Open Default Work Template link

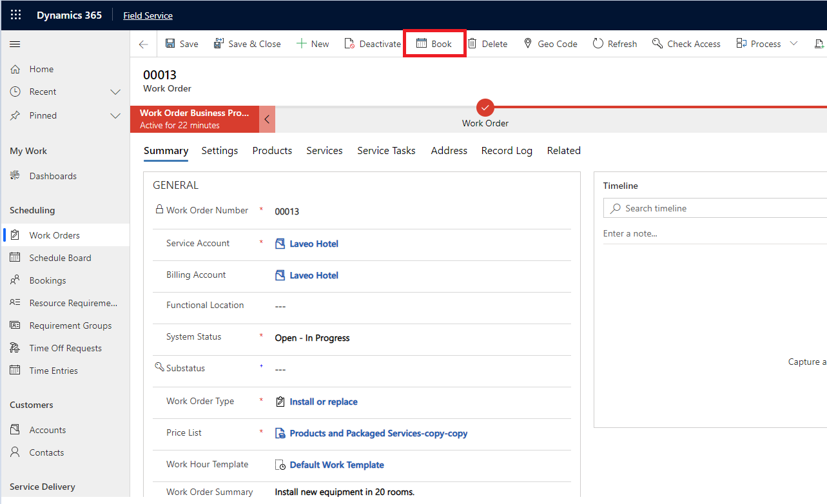click(x=336, y=465)
